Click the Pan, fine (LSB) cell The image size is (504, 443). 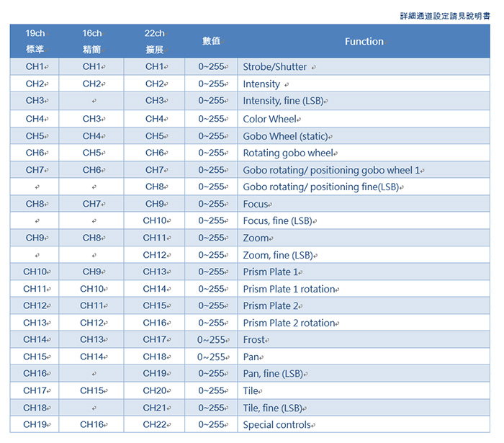[274, 374]
